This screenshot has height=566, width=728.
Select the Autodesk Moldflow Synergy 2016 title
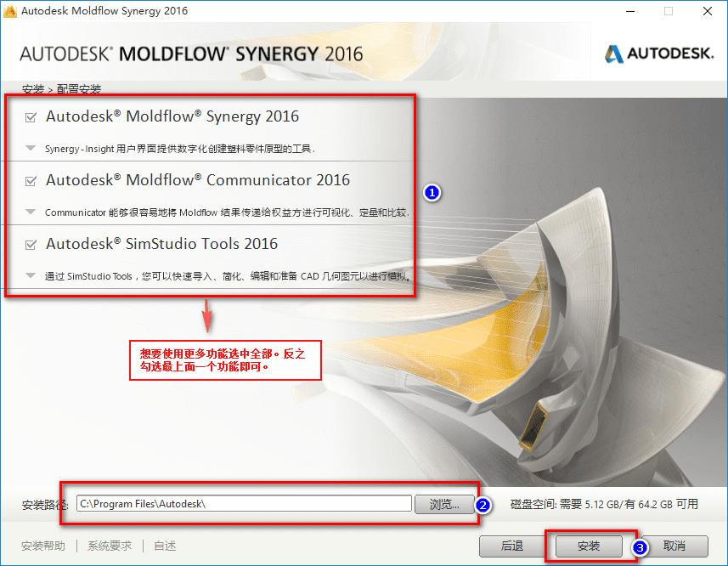pyautogui.click(x=172, y=116)
